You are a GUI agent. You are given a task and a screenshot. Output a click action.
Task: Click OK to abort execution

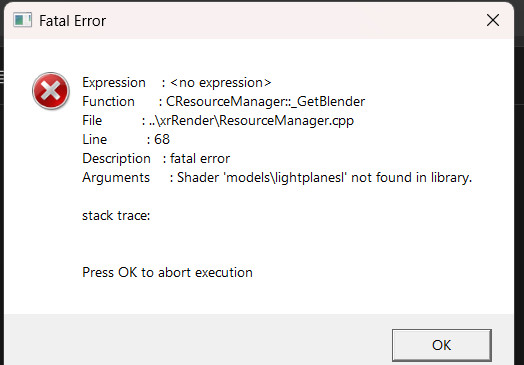coord(441,345)
